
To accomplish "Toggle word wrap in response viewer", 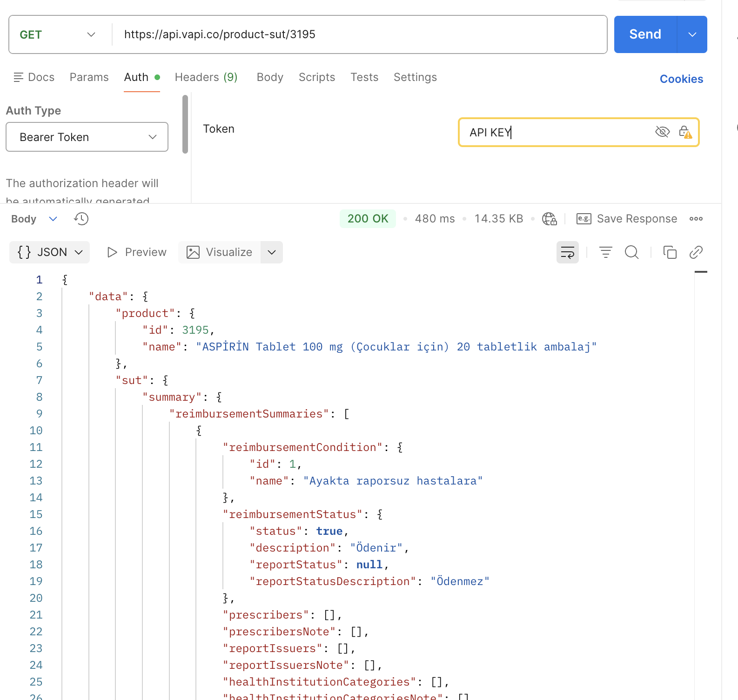I will point(567,252).
